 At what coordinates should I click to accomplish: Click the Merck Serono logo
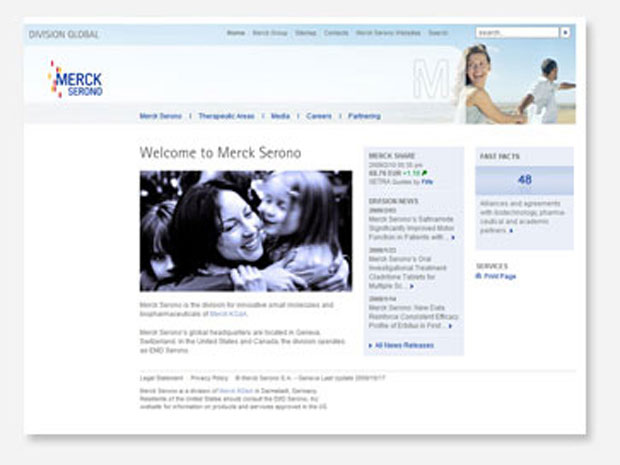coord(76,79)
